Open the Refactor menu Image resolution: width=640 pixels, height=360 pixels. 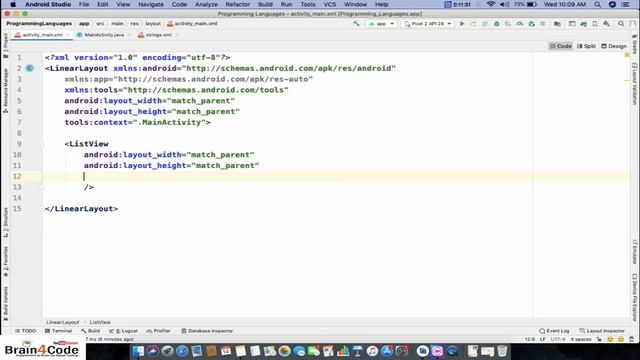(238, 4)
